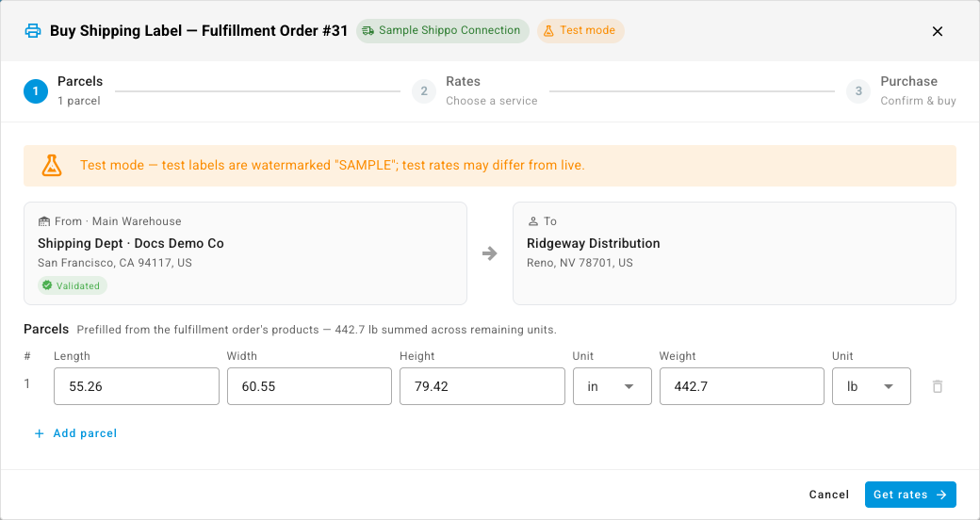Click the Add parcel link
980x520 pixels.
(75, 433)
